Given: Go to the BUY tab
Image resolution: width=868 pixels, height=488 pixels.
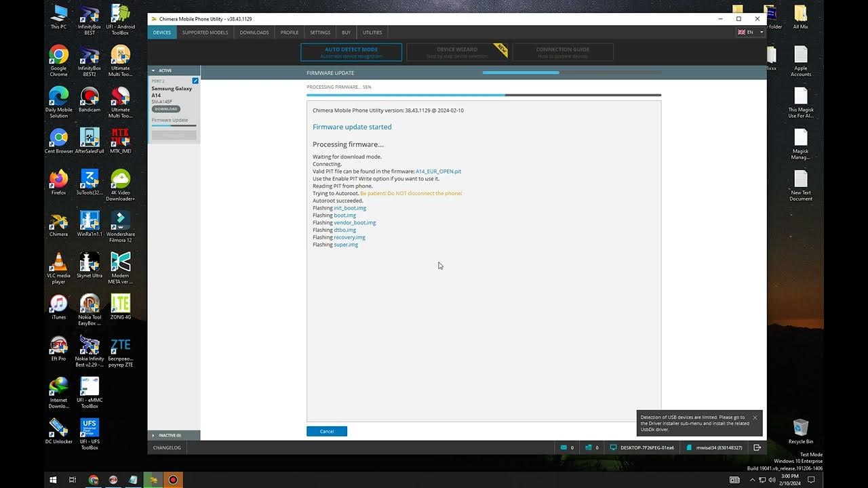Looking at the screenshot, I should (347, 33).
